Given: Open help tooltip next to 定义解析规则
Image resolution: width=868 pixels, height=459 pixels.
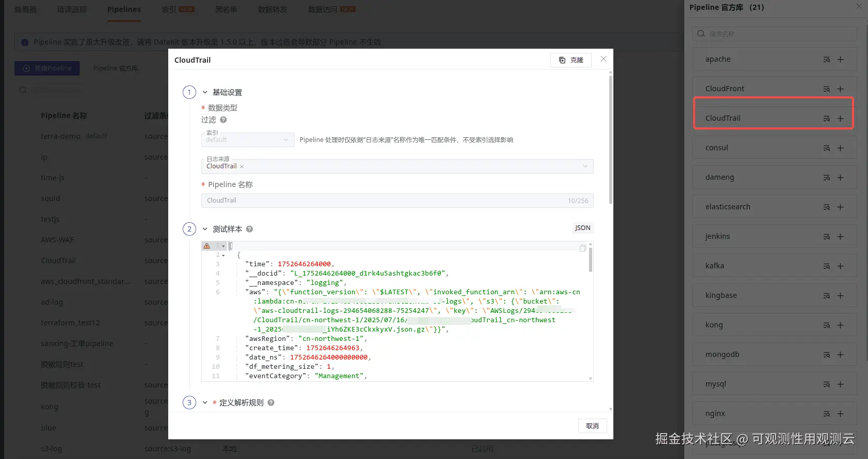Looking at the screenshot, I should [271, 403].
